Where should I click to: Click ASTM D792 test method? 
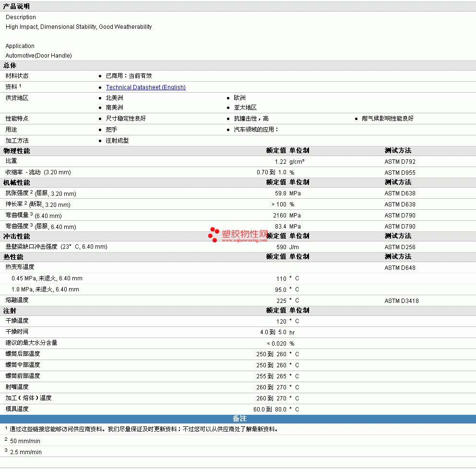click(x=400, y=162)
